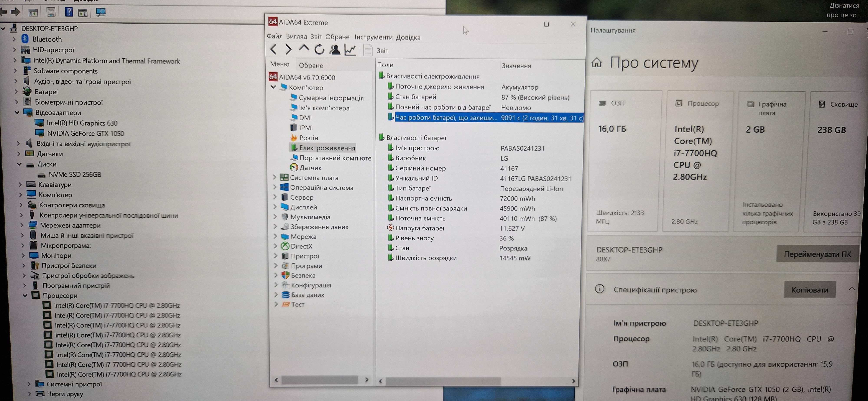Expand the Мультимедіа node
Screen dimensions: 868x401
[x=276, y=216]
